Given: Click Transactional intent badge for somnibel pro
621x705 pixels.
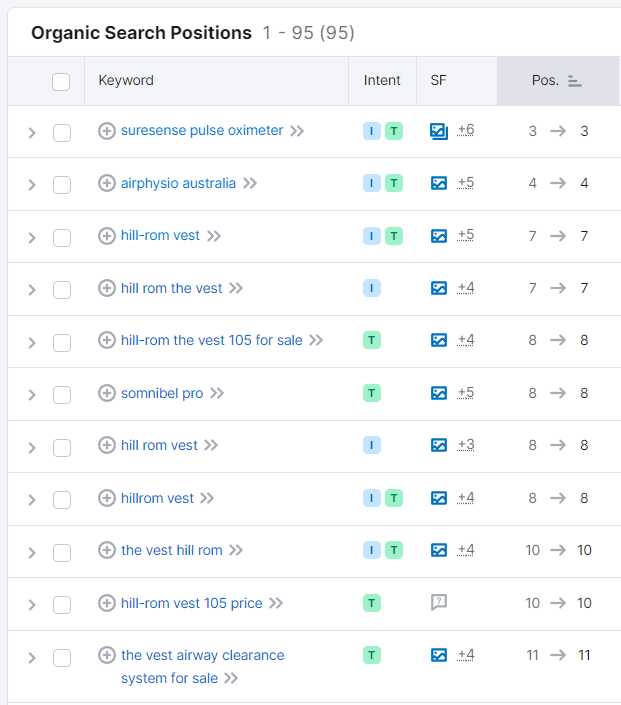Looking at the screenshot, I should pyautogui.click(x=372, y=393).
